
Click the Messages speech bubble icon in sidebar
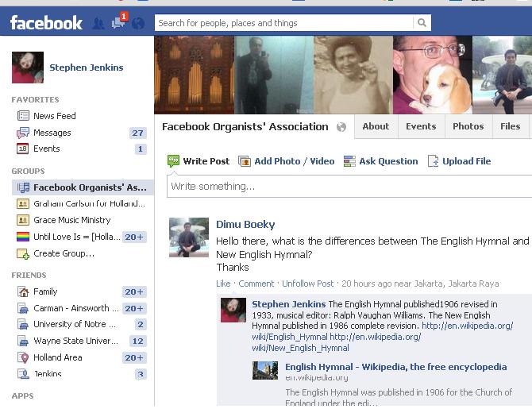tap(23, 133)
